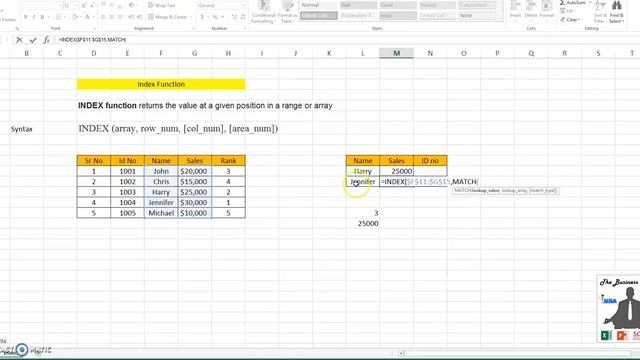640x360 pixels.
Task: Increase decimal places
Action: pos(234,17)
